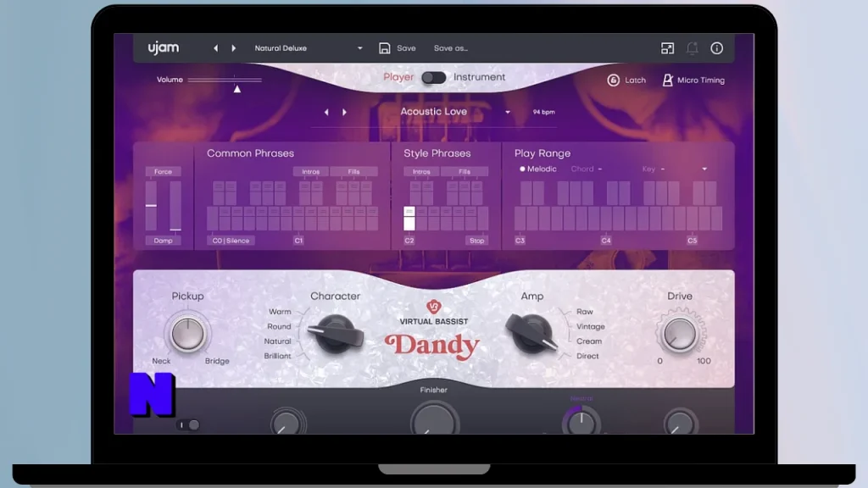Go to next preset next to Natural Deluxe

pyautogui.click(x=234, y=48)
